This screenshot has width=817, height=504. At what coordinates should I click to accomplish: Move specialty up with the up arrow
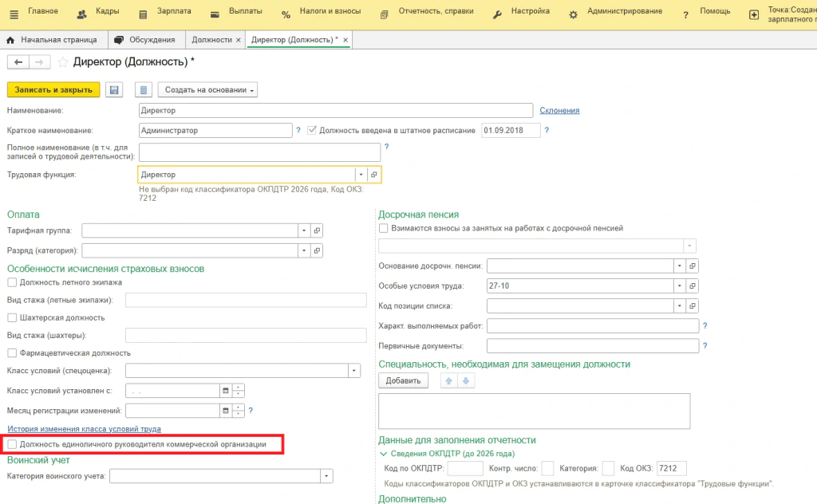[448, 380]
